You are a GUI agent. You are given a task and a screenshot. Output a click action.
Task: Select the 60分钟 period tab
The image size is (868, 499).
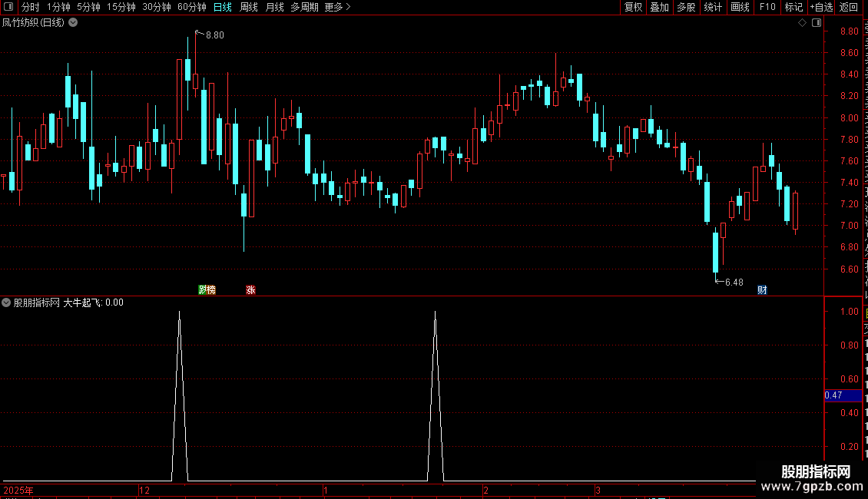191,7
